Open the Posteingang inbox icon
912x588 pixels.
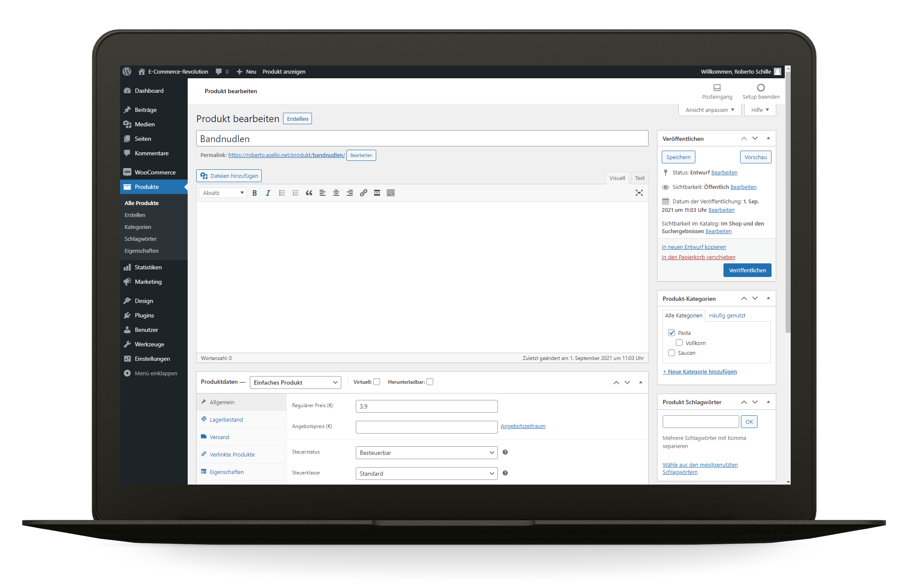tap(717, 88)
